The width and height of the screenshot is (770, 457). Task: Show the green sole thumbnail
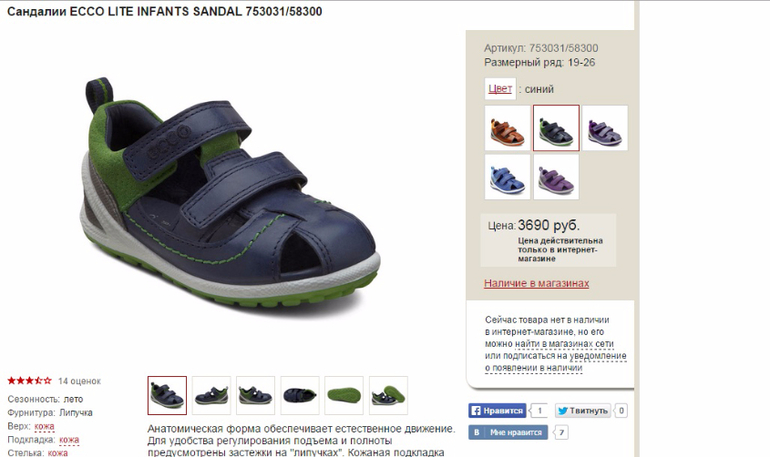(x=344, y=395)
